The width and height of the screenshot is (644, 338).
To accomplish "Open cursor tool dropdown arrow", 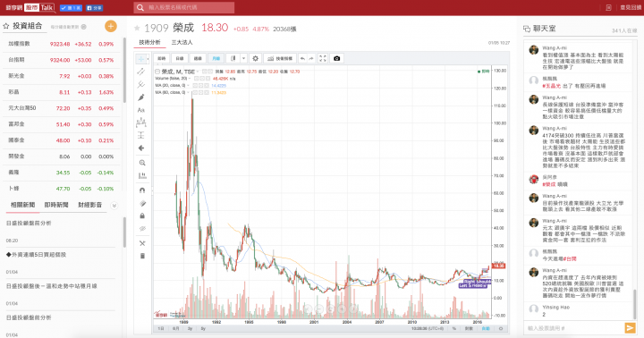I will [x=148, y=59].
